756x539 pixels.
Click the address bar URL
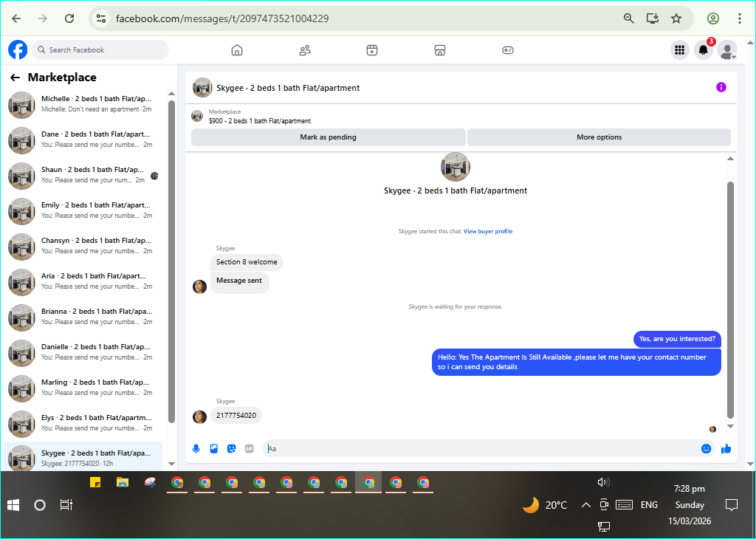click(x=222, y=18)
